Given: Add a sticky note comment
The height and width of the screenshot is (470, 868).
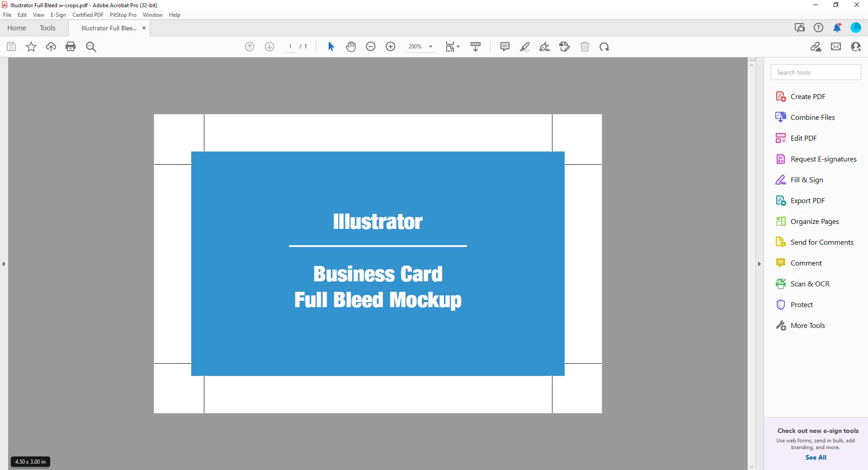Looking at the screenshot, I should tap(505, 47).
